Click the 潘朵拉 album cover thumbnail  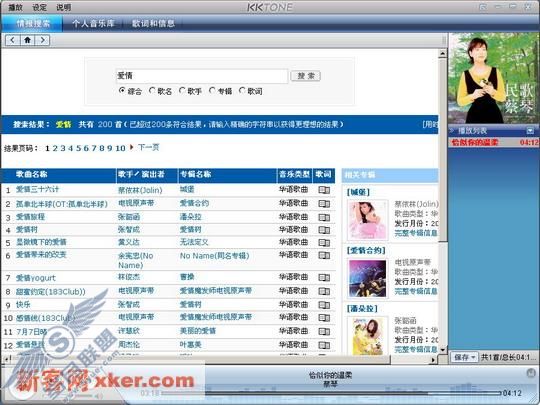(367, 336)
